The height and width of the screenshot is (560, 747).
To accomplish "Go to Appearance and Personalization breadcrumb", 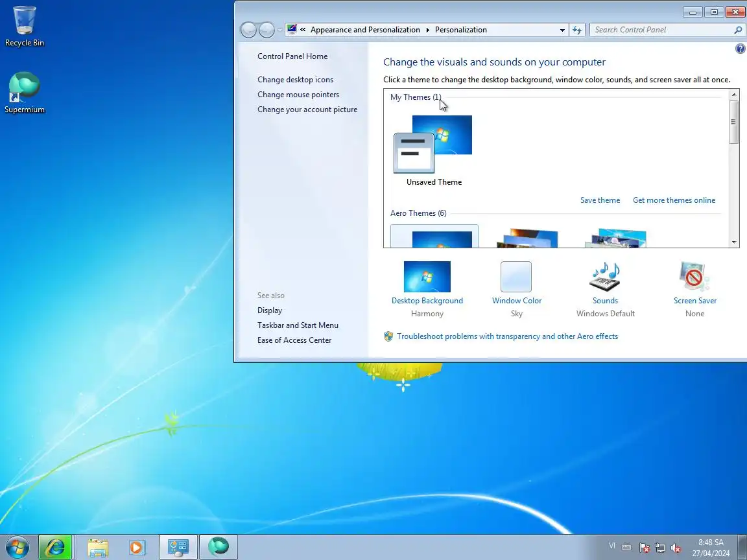I will (365, 30).
